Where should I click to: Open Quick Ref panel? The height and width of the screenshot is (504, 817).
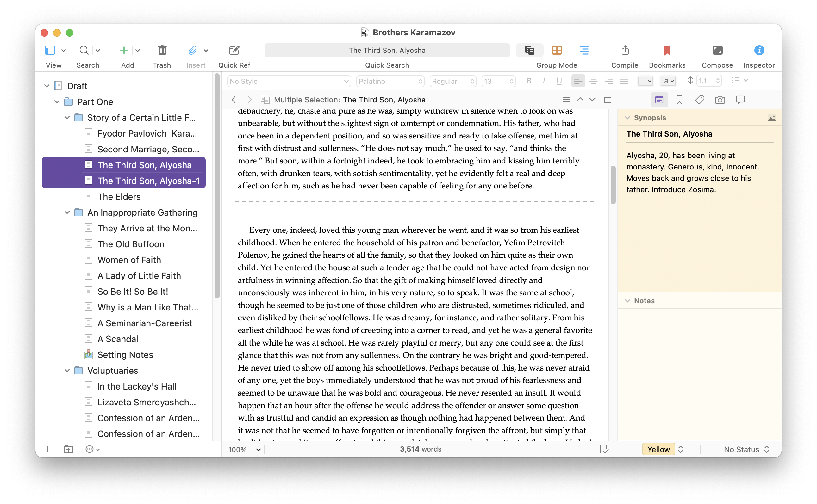[x=234, y=51]
